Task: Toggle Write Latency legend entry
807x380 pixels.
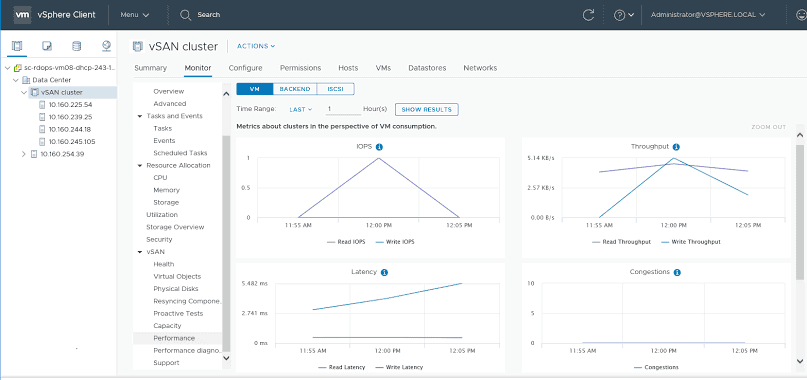Action: pyautogui.click(x=399, y=367)
